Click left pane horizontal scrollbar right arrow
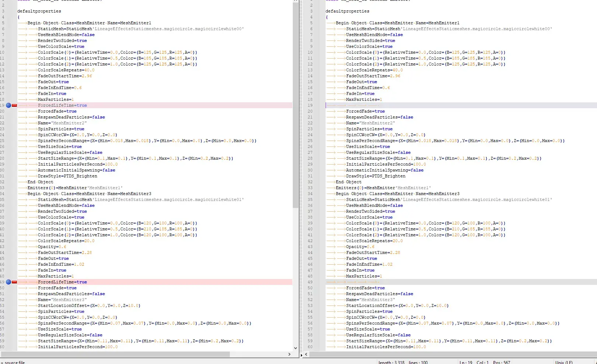This screenshot has height=364, width=597. click(289, 354)
